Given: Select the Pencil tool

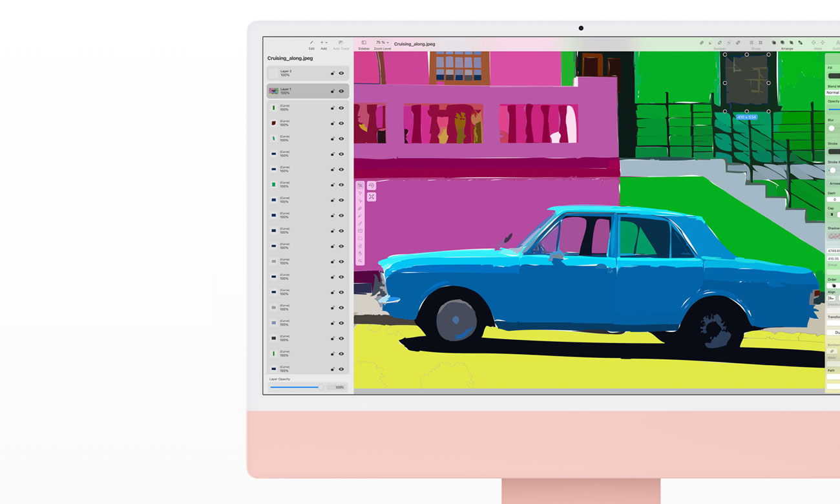Looking at the screenshot, I should (360, 216).
